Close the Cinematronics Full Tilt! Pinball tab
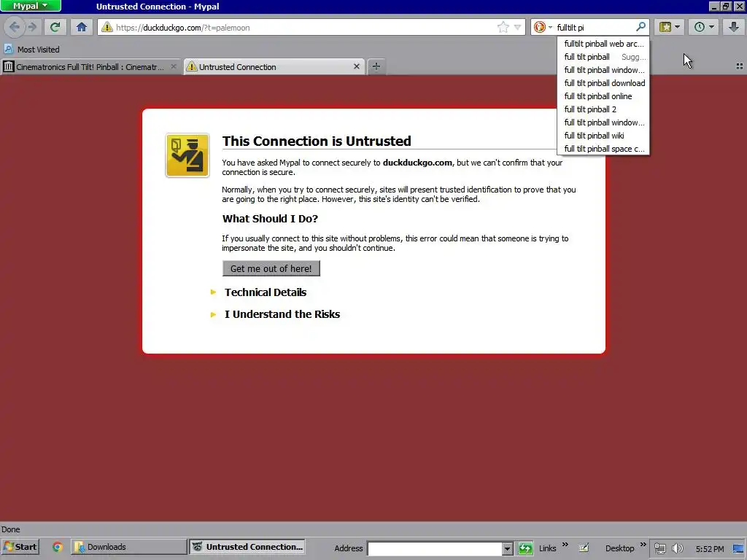 (174, 66)
